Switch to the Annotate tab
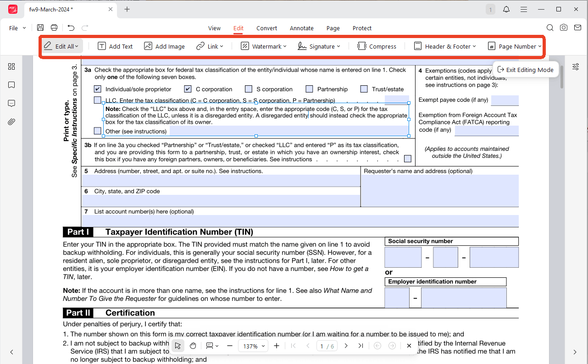The image size is (588, 364). click(x=302, y=28)
